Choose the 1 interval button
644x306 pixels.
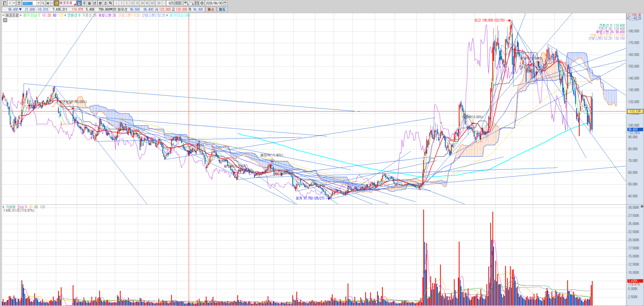(x=116, y=3)
